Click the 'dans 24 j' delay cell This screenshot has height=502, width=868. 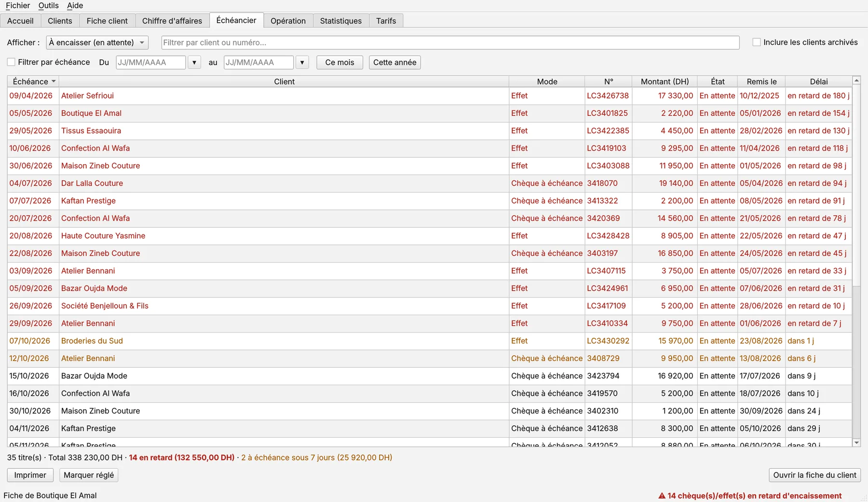[x=818, y=411]
